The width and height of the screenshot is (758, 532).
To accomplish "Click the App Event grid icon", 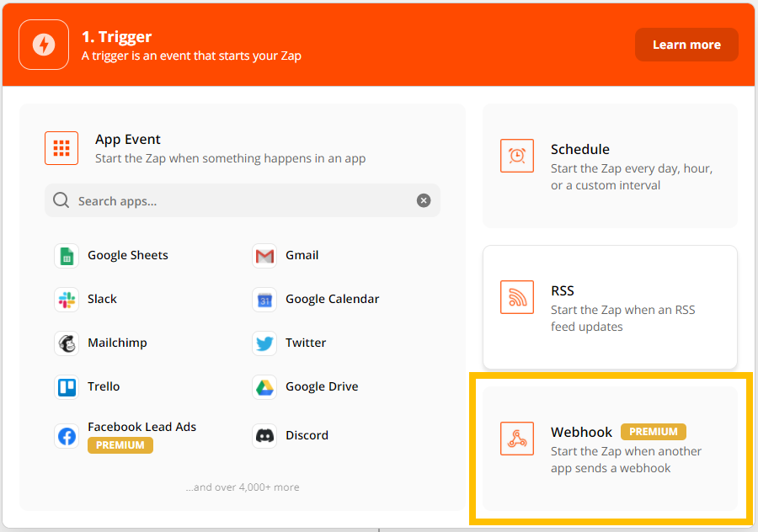I will (x=61, y=148).
